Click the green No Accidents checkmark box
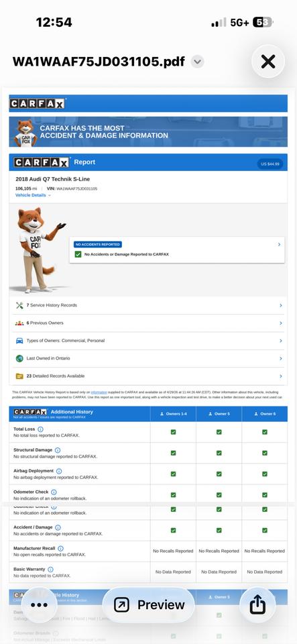Image resolution: width=297 pixels, height=644 pixels. [x=78, y=254]
